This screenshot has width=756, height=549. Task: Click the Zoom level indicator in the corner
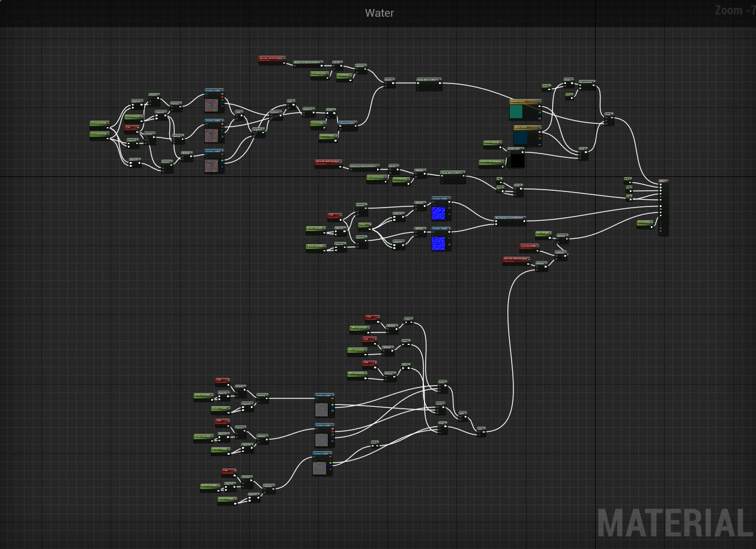(734, 10)
